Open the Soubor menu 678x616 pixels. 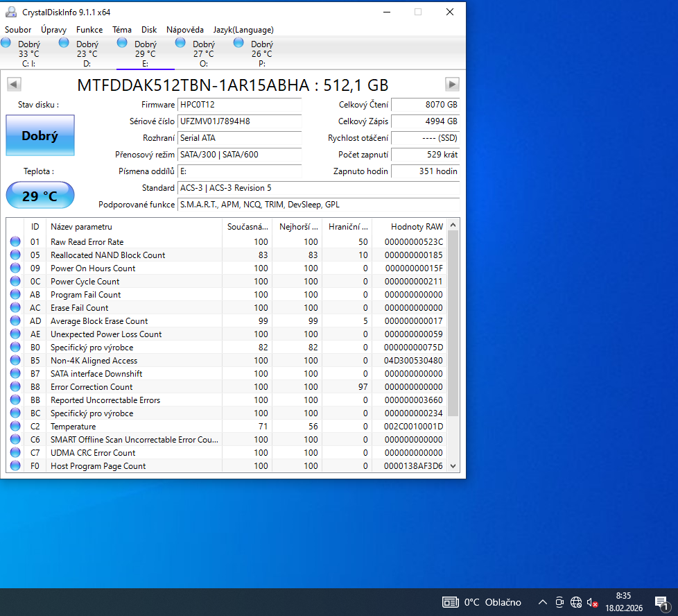click(x=18, y=30)
